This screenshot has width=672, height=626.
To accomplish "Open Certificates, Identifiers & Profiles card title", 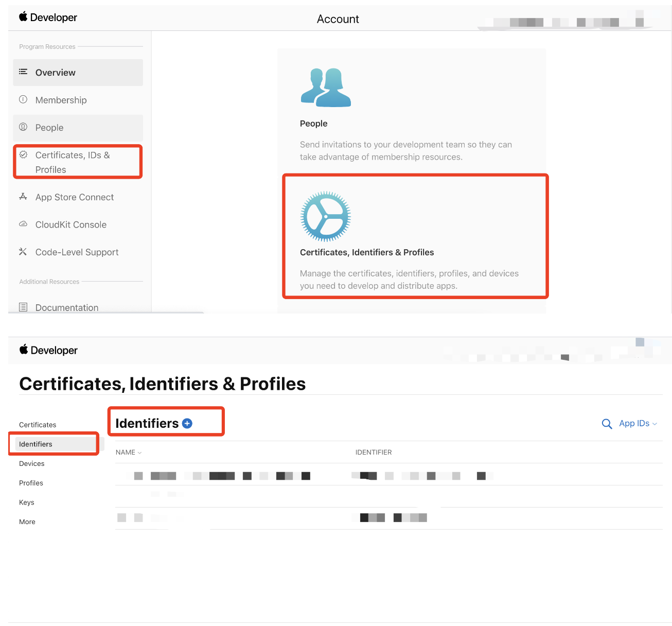I will click(x=367, y=252).
